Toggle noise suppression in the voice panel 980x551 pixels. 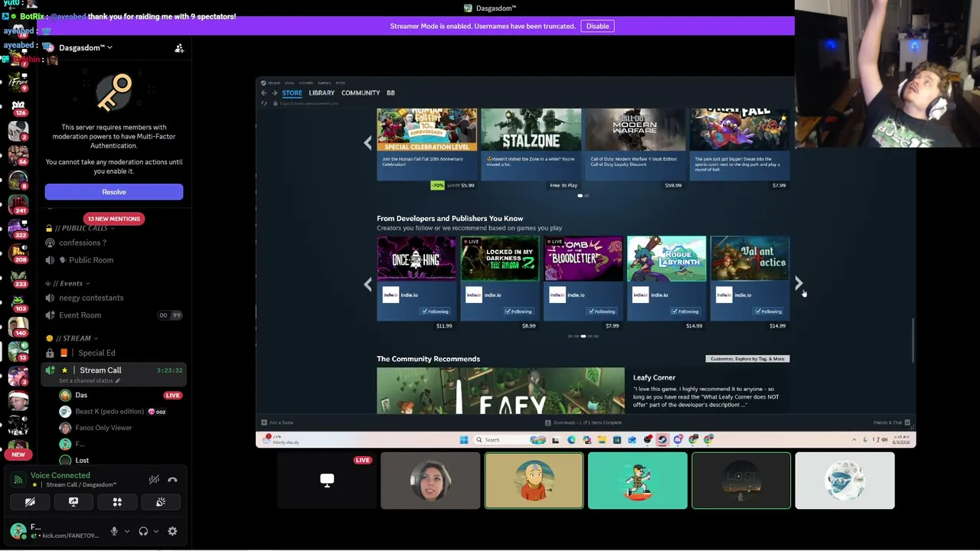click(x=154, y=480)
